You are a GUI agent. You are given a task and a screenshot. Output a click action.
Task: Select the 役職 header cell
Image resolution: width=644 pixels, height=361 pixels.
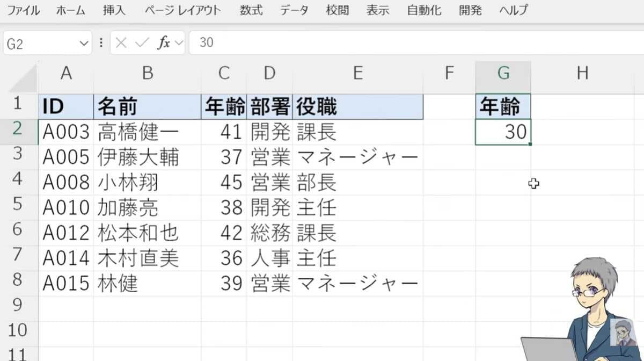[x=358, y=107]
